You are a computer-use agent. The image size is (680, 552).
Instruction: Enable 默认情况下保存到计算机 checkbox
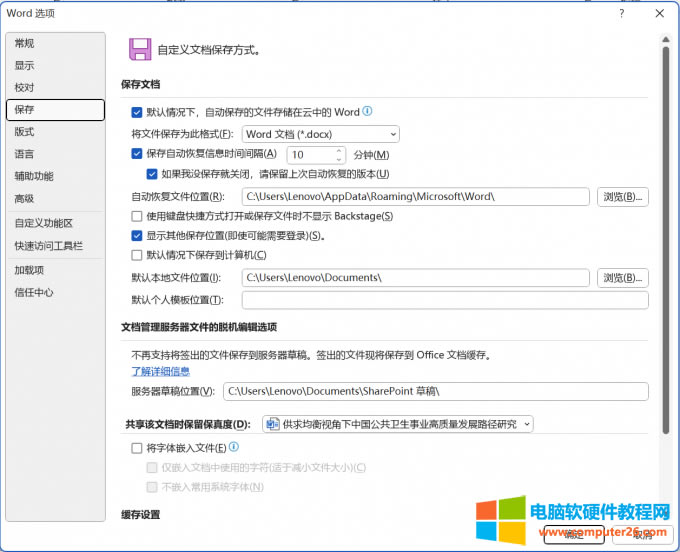pos(137,255)
